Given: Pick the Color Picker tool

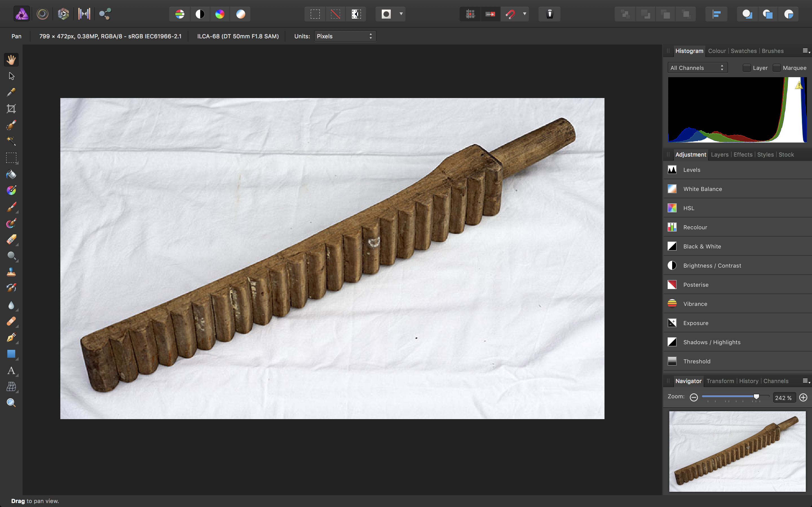Looking at the screenshot, I should [x=11, y=92].
